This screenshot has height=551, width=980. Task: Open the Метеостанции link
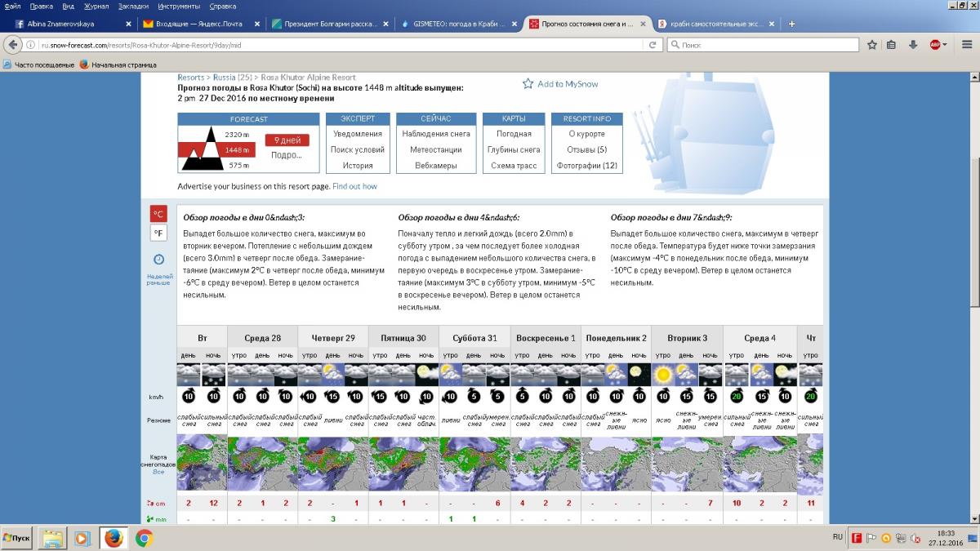(x=435, y=149)
